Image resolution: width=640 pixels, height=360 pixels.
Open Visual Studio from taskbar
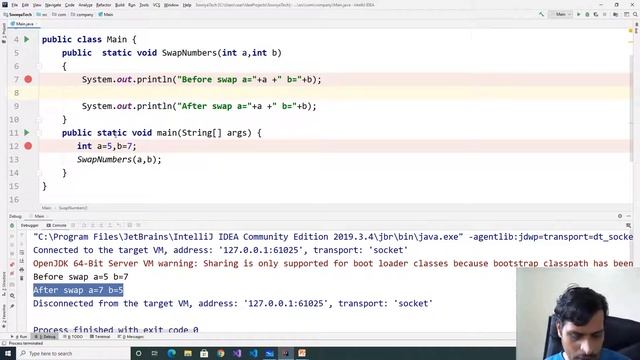(237, 353)
